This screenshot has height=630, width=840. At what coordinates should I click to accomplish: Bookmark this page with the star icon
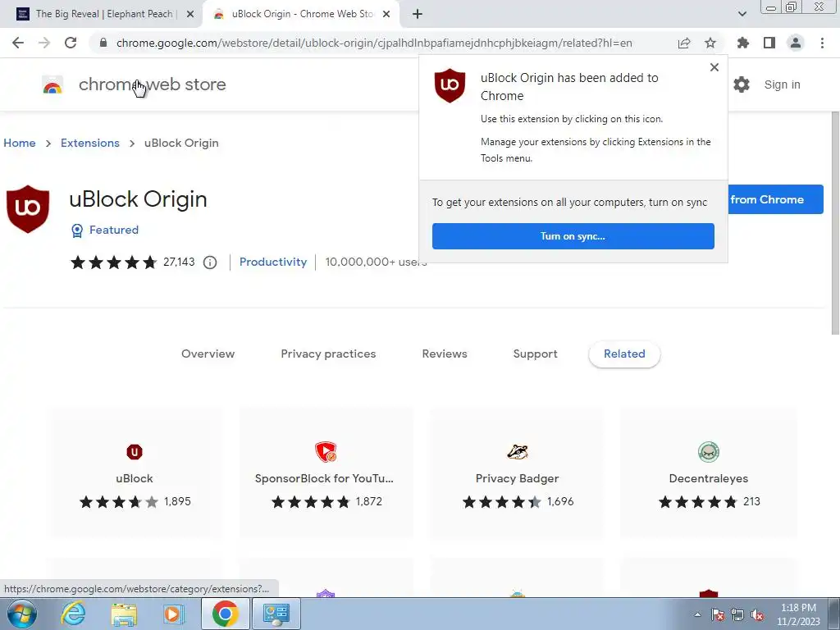click(710, 43)
